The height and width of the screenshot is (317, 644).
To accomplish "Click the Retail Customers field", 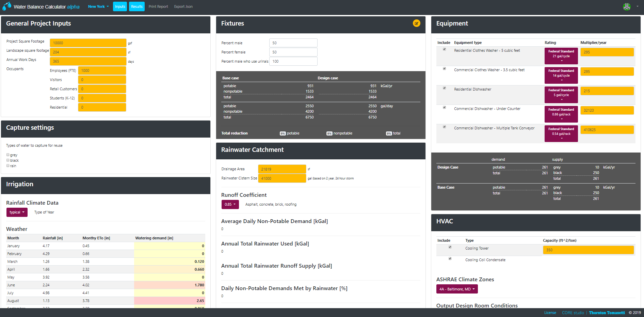I will coord(102,89).
